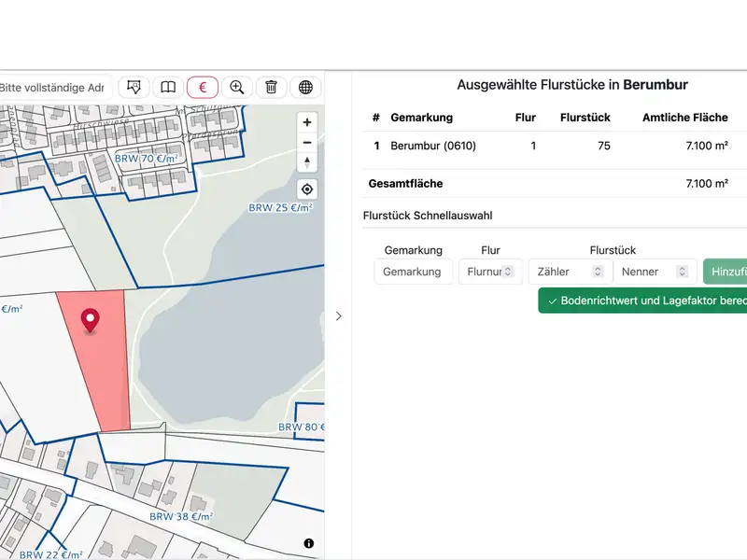
Task: Zoom in with the plus button
Action: point(307,122)
